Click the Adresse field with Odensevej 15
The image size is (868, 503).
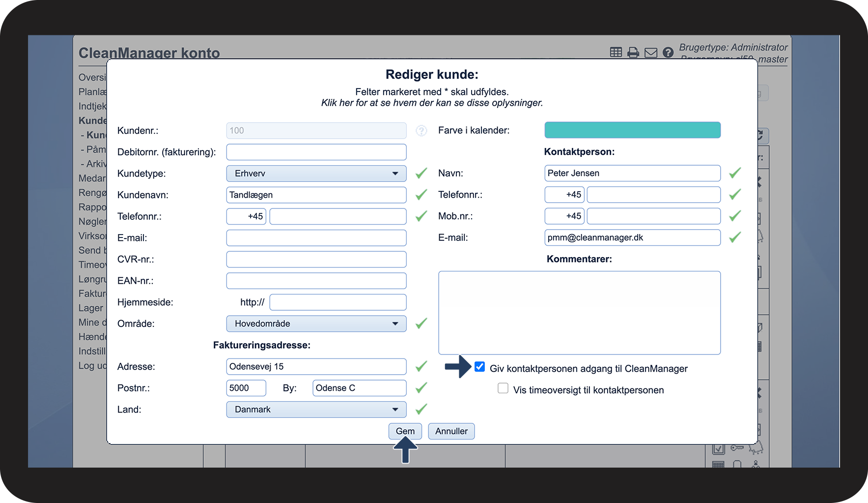pos(316,366)
